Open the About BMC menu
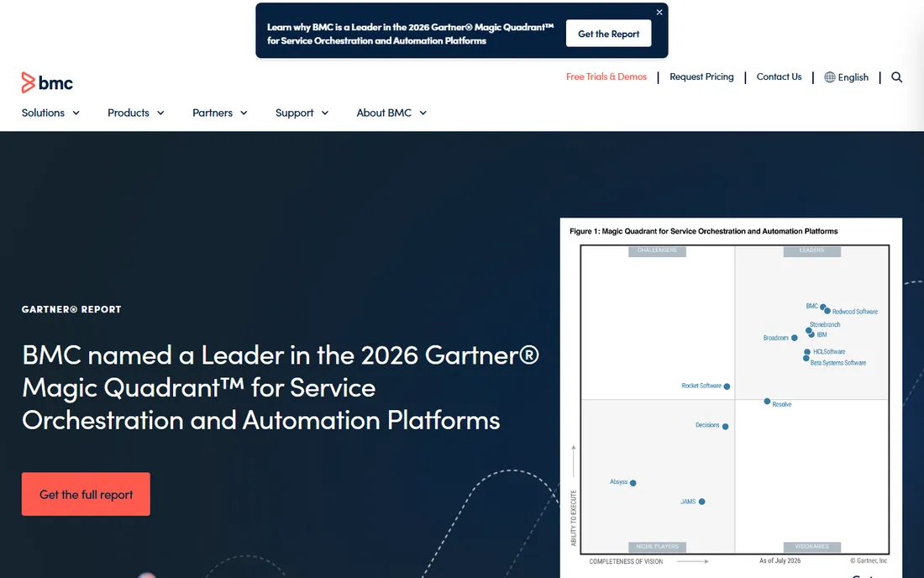 click(x=384, y=113)
